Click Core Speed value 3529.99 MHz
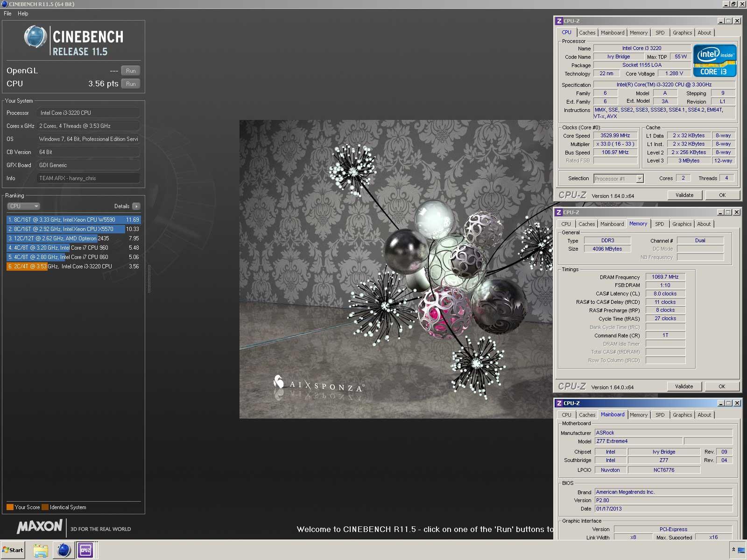 point(615,135)
